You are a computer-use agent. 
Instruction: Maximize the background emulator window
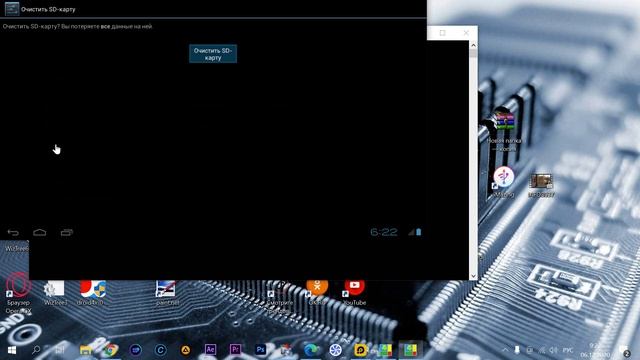[442, 33]
